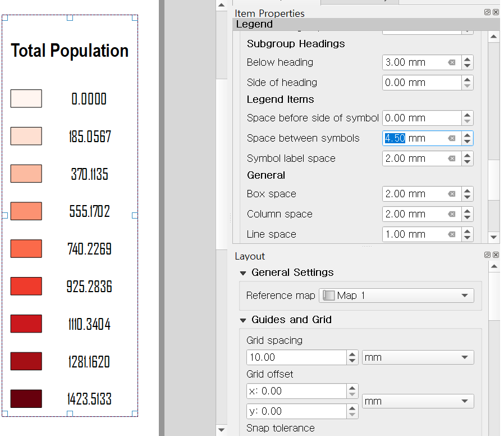Increase Space before side of symbol
This screenshot has height=436, width=504.
(x=468, y=115)
